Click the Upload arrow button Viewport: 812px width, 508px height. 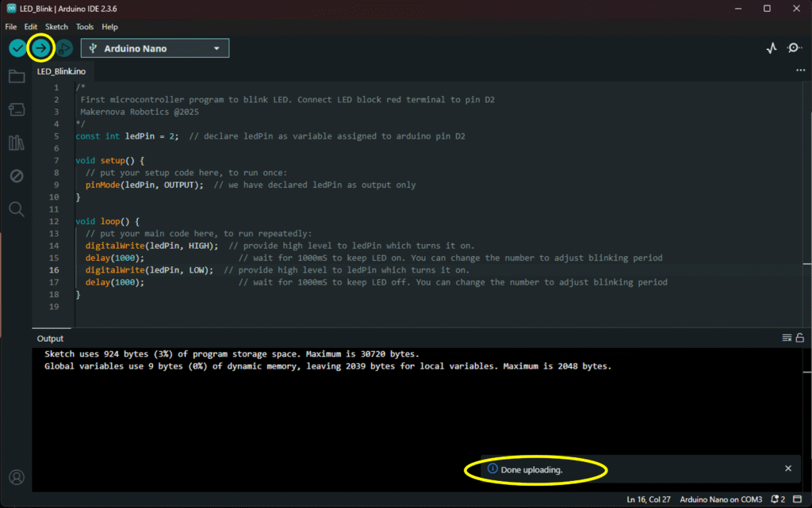click(x=40, y=48)
